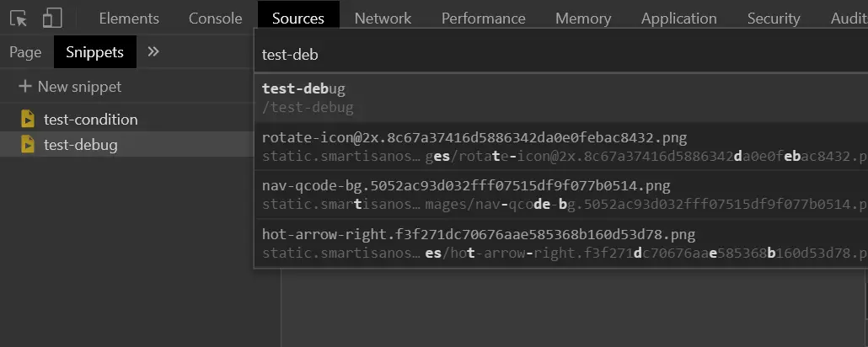Click the test-condition snippet file icon
Screen dimensions: 868x347
pyautogui.click(x=28, y=119)
